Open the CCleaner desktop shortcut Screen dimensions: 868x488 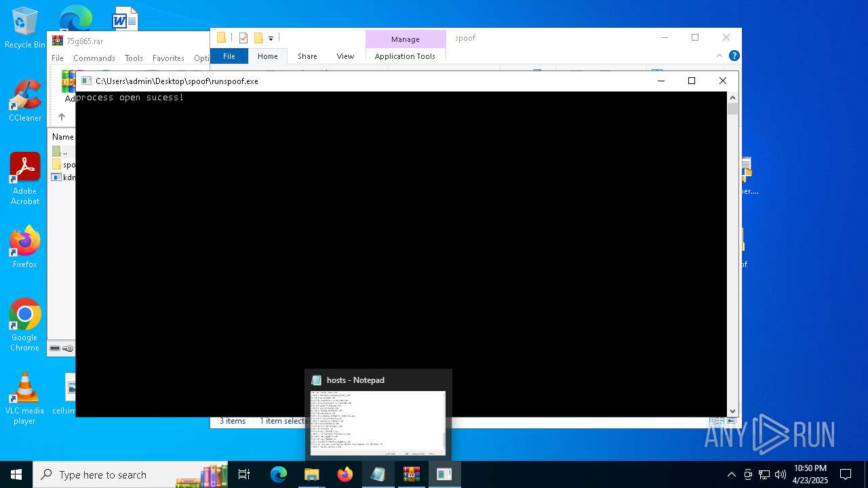tap(25, 101)
